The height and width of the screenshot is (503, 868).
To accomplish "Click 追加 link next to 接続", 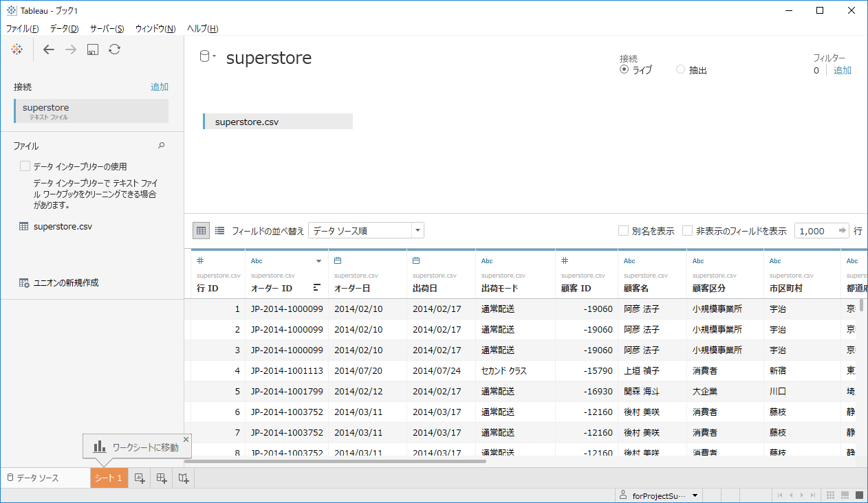I will pyautogui.click(x=160, y=87).
